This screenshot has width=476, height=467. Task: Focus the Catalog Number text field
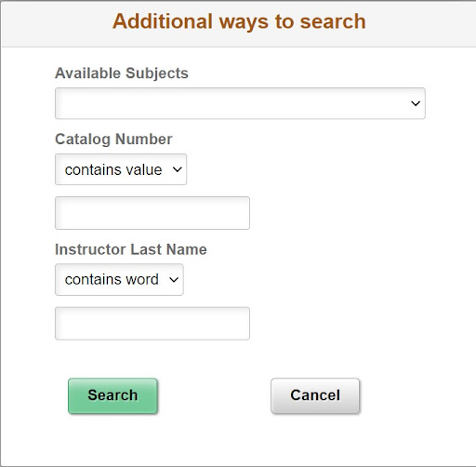click(152, 213)
